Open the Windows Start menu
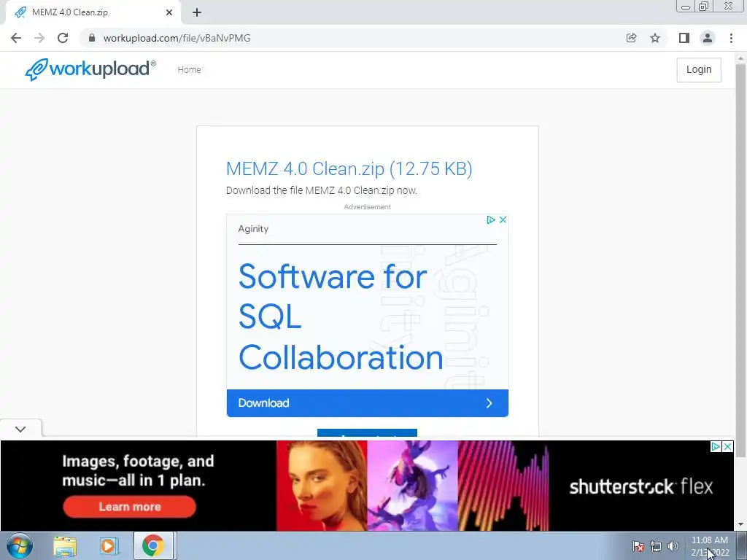This screenshot has height=560, width=747. [20, 545]
